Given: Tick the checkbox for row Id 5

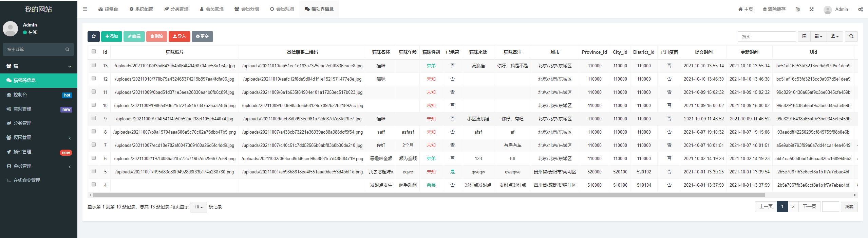Looking at the screenshot, I should point(94,171).
